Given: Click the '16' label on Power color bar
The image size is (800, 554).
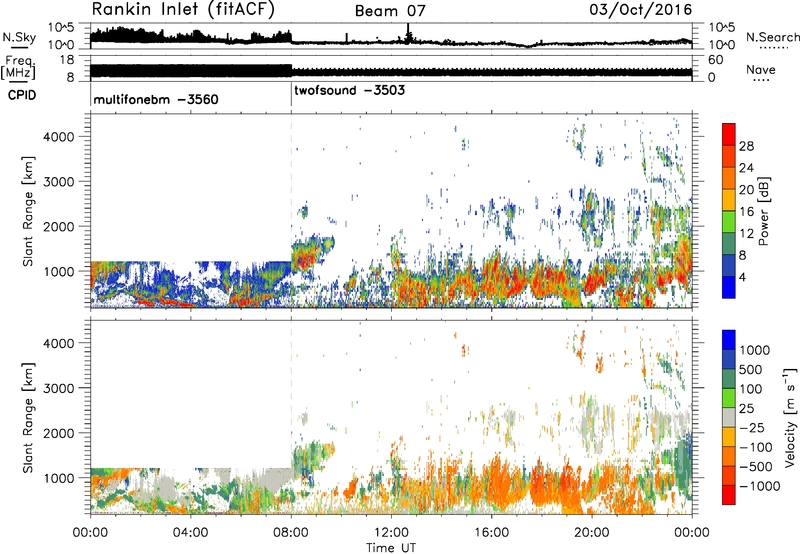Looking at the screenshot, I should [x=746, y=212].
